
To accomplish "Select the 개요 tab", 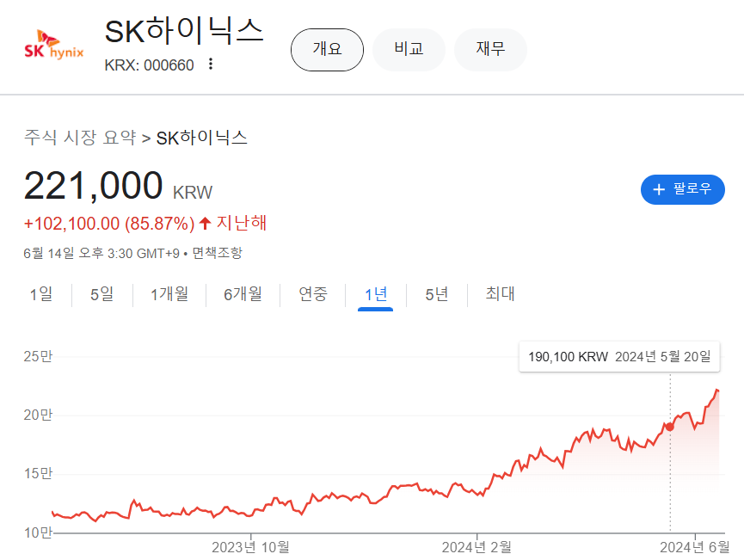I will [x=327, y=49].
